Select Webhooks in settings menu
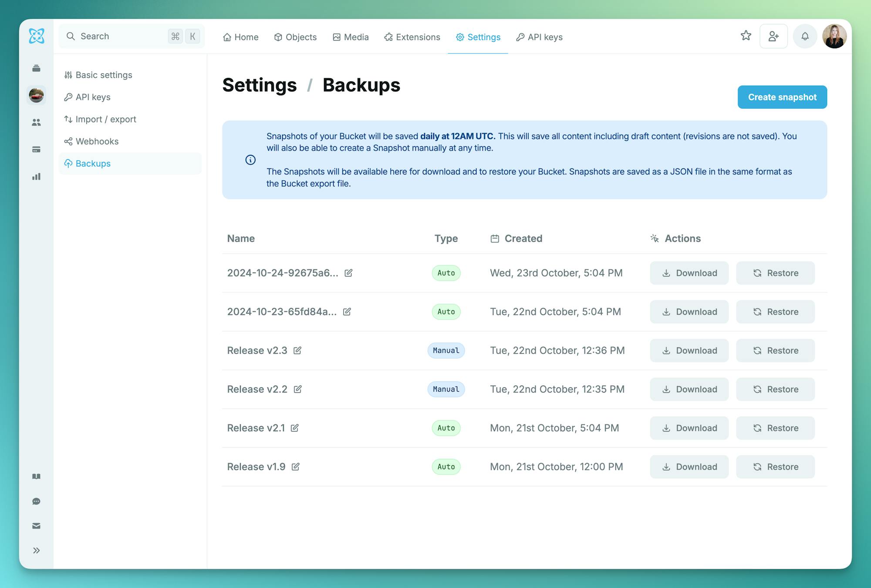 coord(97,141)
